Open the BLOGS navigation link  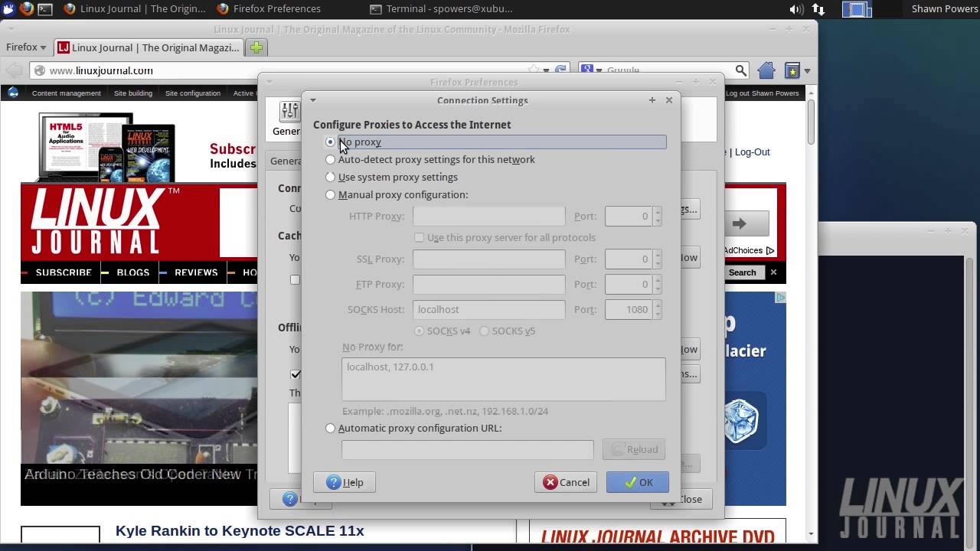[x=133, y=272]
